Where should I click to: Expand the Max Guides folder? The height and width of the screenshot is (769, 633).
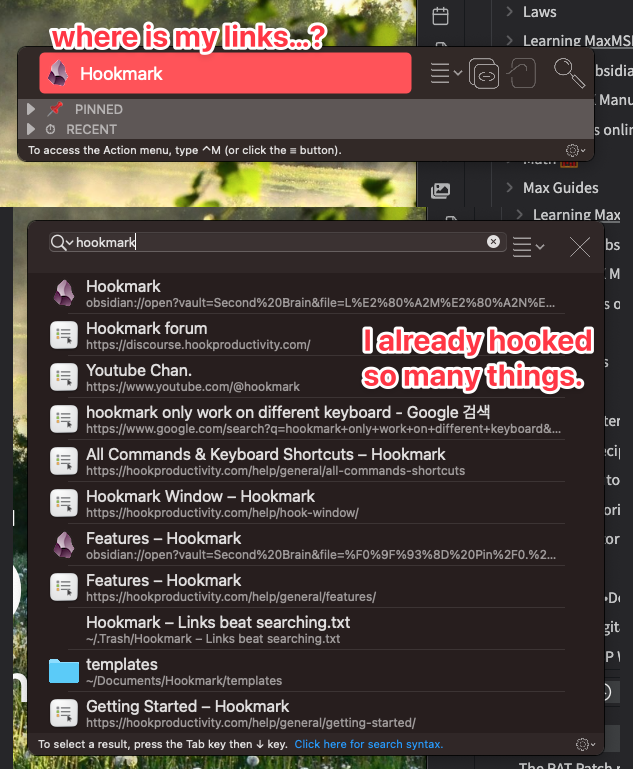tap(509, 187)
